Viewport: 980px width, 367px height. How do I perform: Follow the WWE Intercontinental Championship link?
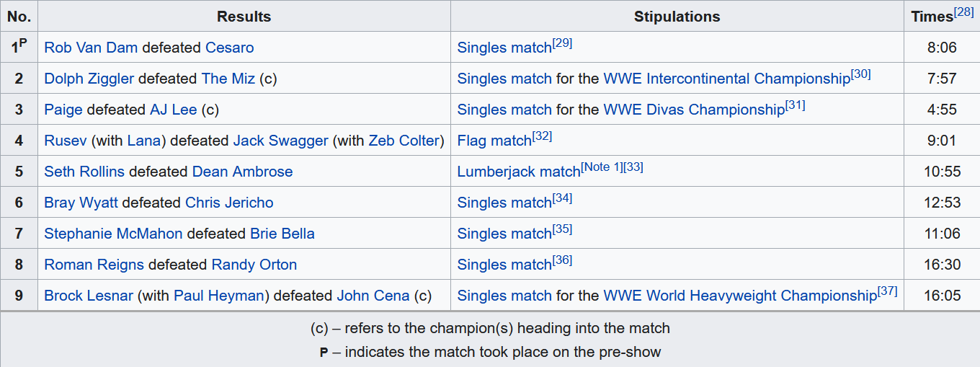pos(726,79)
